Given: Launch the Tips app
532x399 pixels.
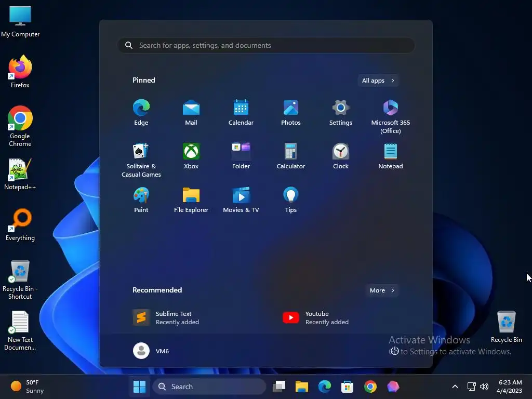Looking at the screenshot, I should [x=291, y=200].
